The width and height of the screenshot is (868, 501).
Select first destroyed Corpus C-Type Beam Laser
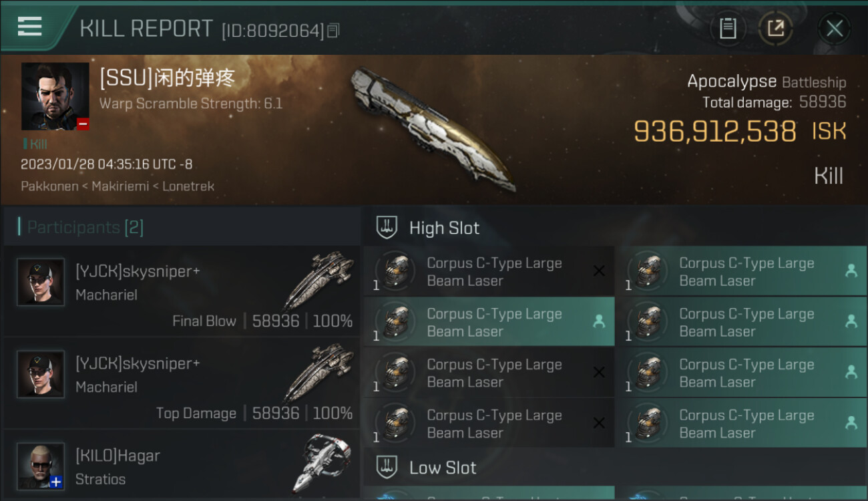(x=489, y=271)
